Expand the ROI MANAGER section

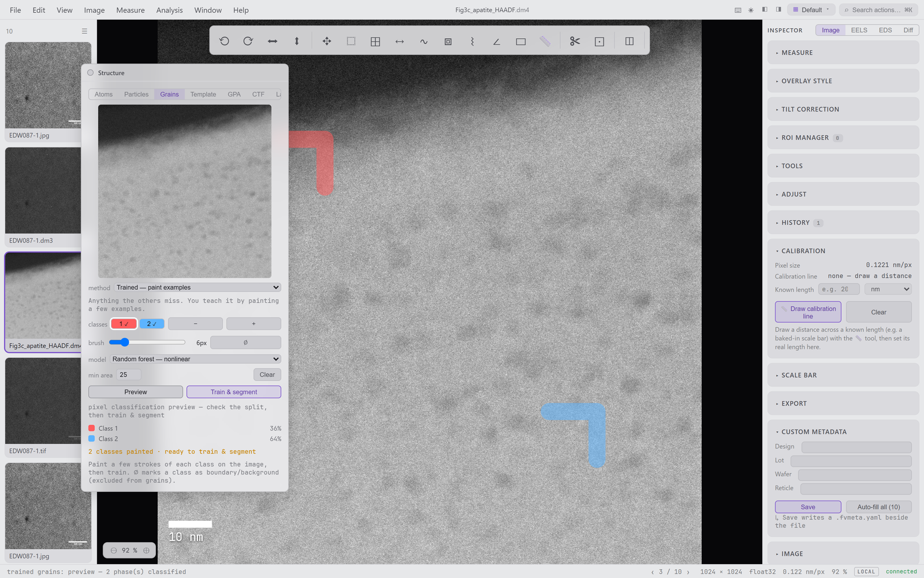point(843,138)
